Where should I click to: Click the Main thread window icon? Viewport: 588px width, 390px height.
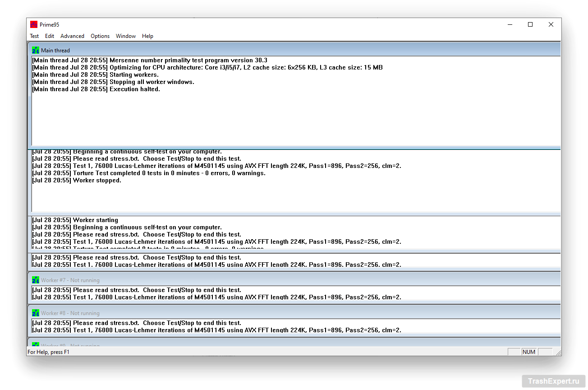tap(36, 51)
